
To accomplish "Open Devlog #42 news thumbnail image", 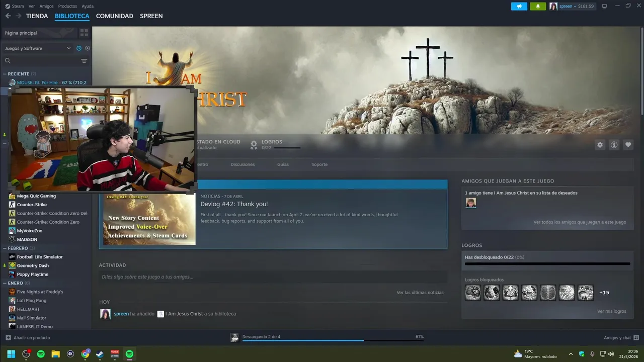I will [149, 219].
